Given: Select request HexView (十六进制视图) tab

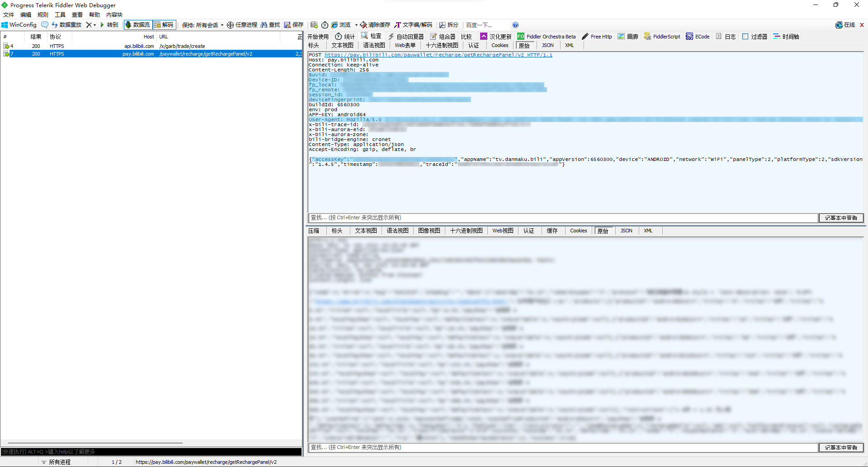Looking at the screenshot, I should (442, 45).
